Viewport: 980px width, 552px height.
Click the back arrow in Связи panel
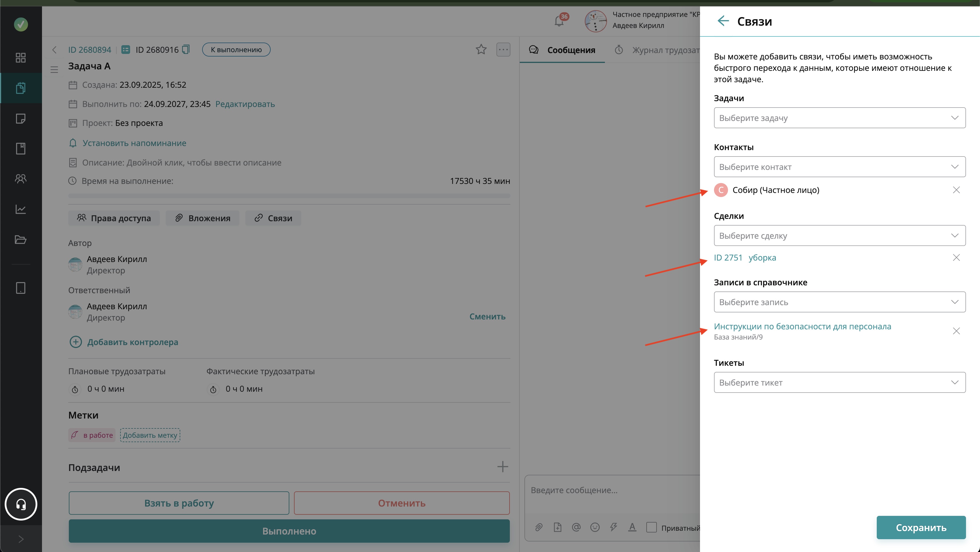(723, 21)
